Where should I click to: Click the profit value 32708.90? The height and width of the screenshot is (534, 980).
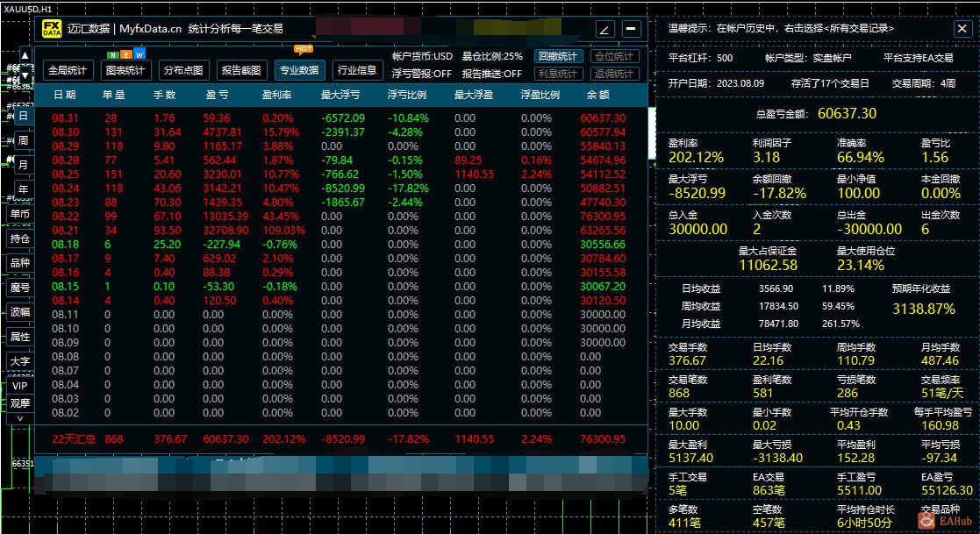(225, 231)
